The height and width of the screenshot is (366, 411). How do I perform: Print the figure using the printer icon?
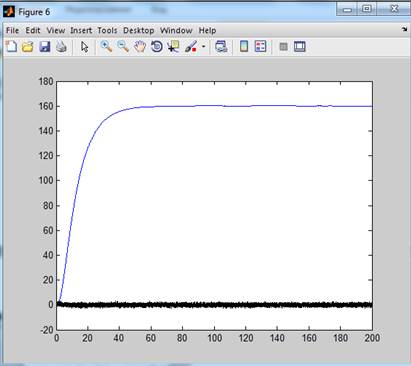(61, 47)
